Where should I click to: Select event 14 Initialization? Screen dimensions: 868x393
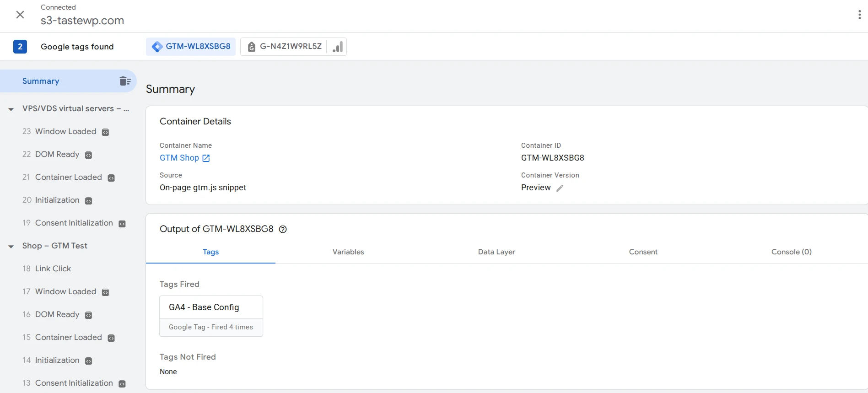[51, 360]
